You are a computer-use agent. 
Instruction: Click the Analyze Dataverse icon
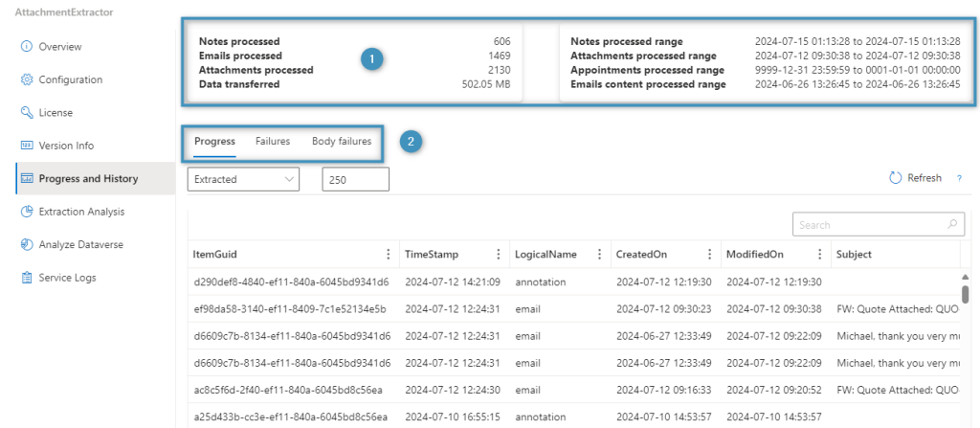[26, 245]
